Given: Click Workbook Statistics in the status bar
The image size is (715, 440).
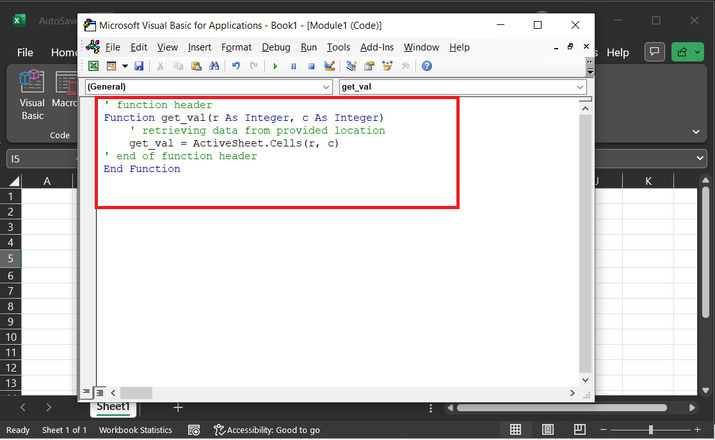Looking at the screenshot, I should (x=135, y=430).
